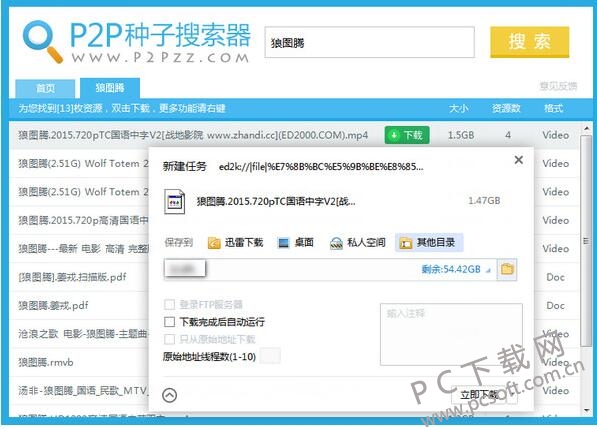Toggle download only from original address checkbox
Screen dimensions: 597x429
coord(169,339)
